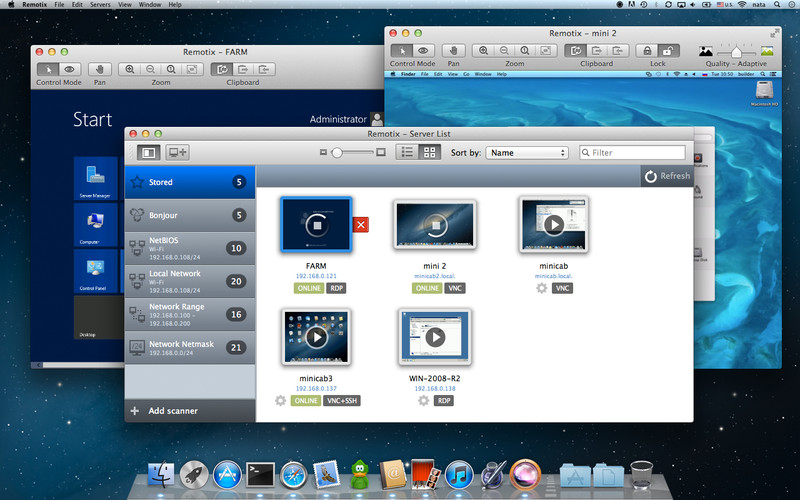Click the add server button in Server List
This screenshot has width=800, height=500.
[177, 152]
